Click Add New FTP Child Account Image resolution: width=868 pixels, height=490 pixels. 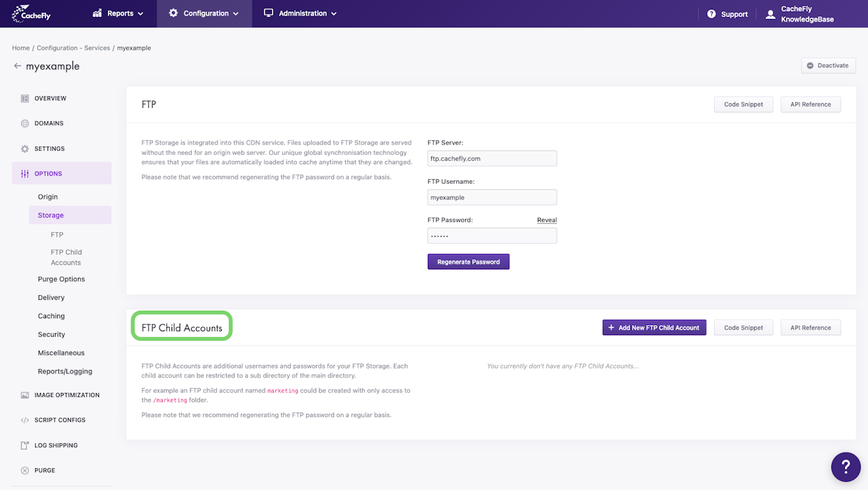point(654,328)
